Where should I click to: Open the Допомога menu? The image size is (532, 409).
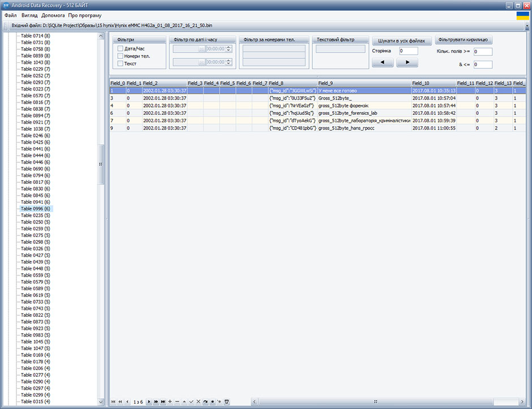point(53,15)
